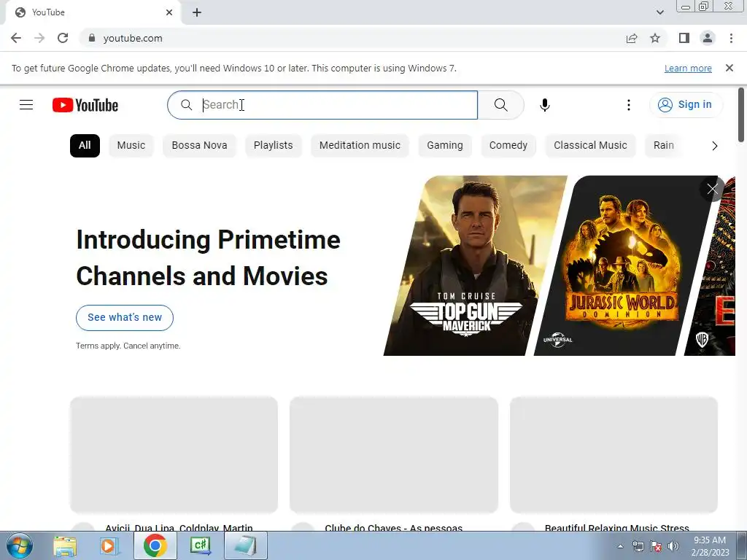This screenshot has width=747, height=560.
Task: Reload the page
Action: [x=63, y=38]
